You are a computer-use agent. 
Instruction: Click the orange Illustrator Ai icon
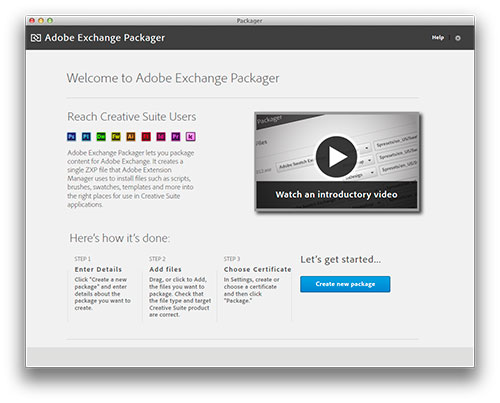click(x=131, y=137)
